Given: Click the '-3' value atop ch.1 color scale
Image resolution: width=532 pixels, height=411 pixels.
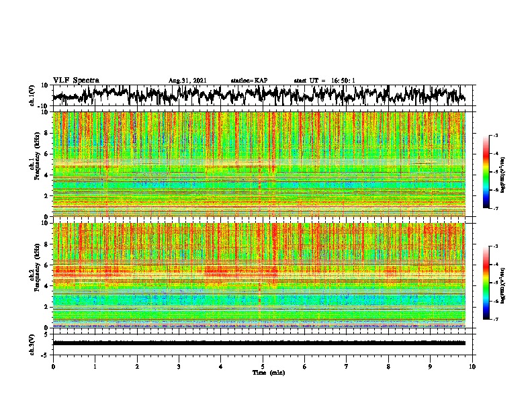Looking at the screenshot, I should pos(495,135).
